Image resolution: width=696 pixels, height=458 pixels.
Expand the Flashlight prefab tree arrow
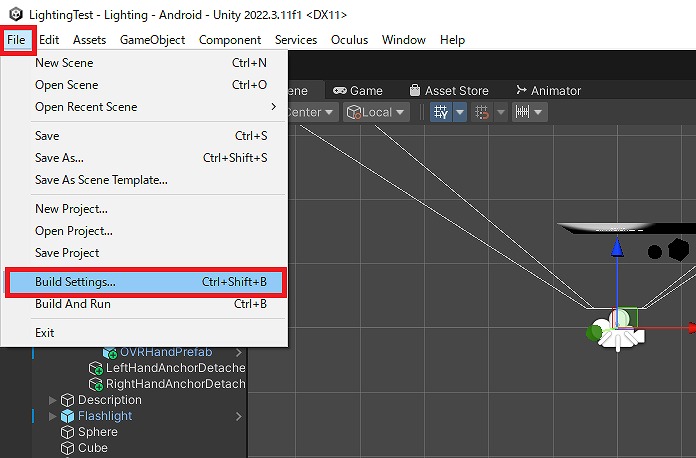(53, 416)
